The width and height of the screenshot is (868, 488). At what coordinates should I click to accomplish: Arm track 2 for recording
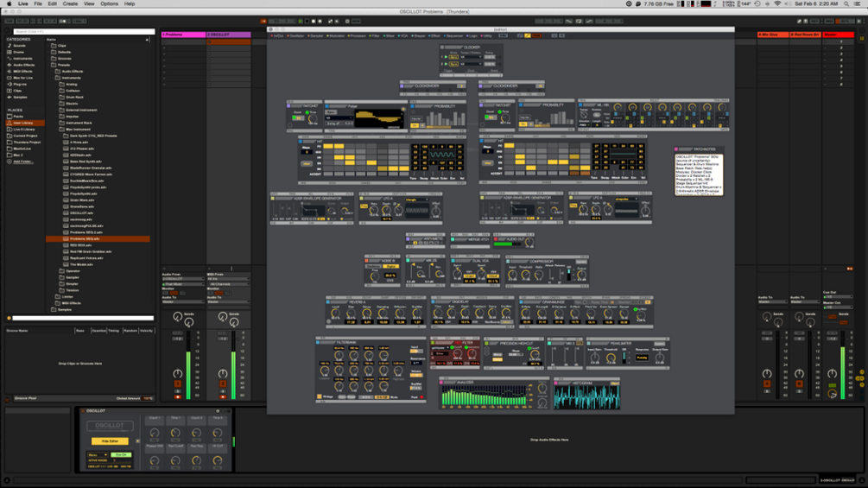coord(223,396)
